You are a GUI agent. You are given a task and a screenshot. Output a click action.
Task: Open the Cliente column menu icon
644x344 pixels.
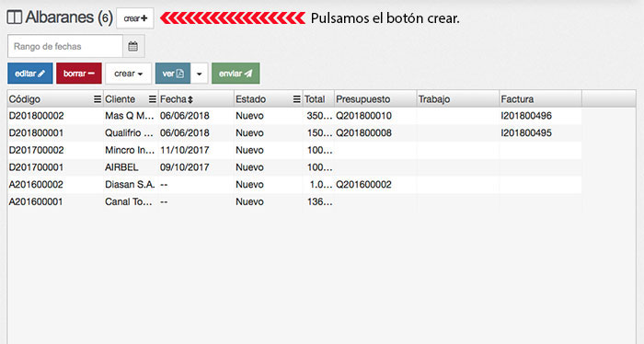153,99
